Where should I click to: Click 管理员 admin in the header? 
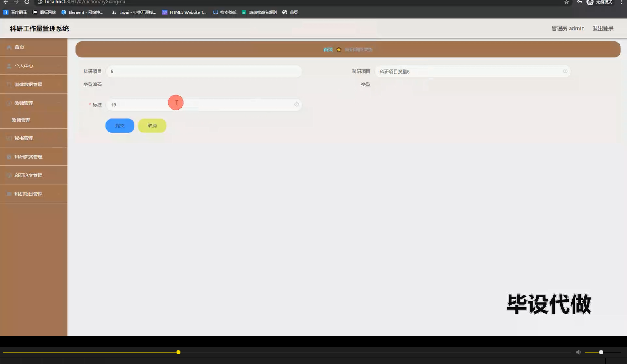568,28
